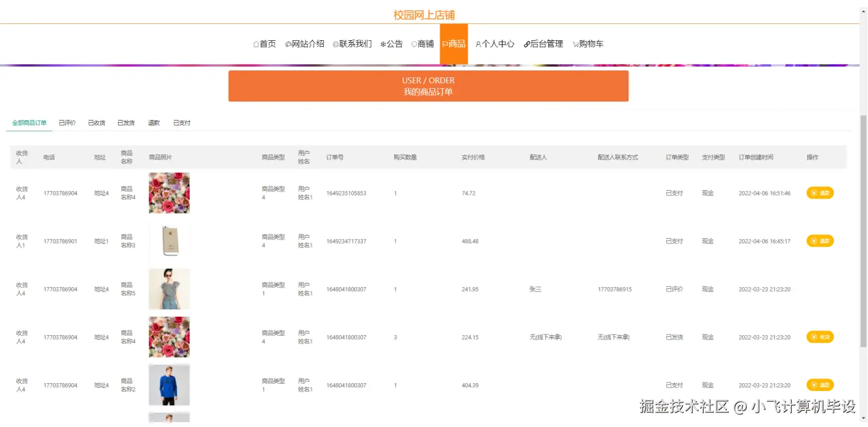
Task: Select the person icon next to 个人中心
Action: coord(477,43)
